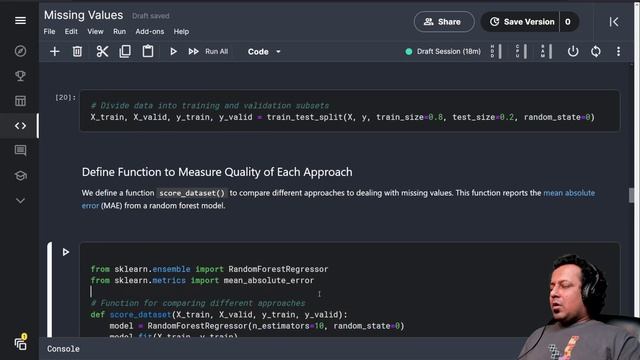View the HDD usage meter
Viewport: 640px width, 360px height.
click(x=496, y=51)
